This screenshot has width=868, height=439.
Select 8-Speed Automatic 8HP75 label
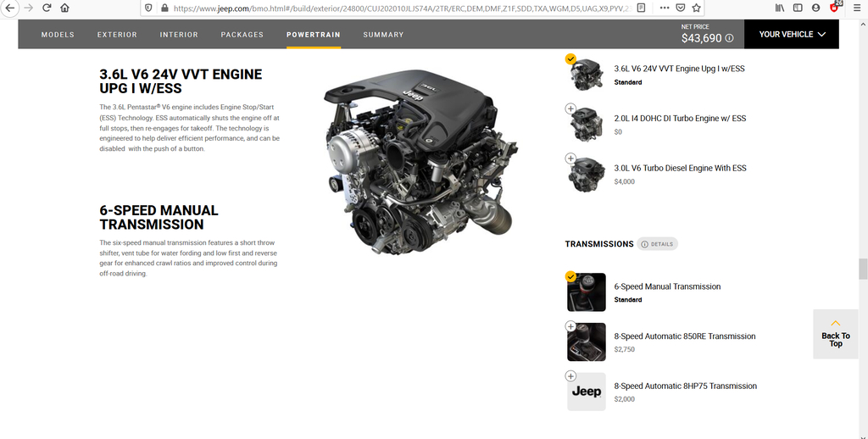[685, 386]
